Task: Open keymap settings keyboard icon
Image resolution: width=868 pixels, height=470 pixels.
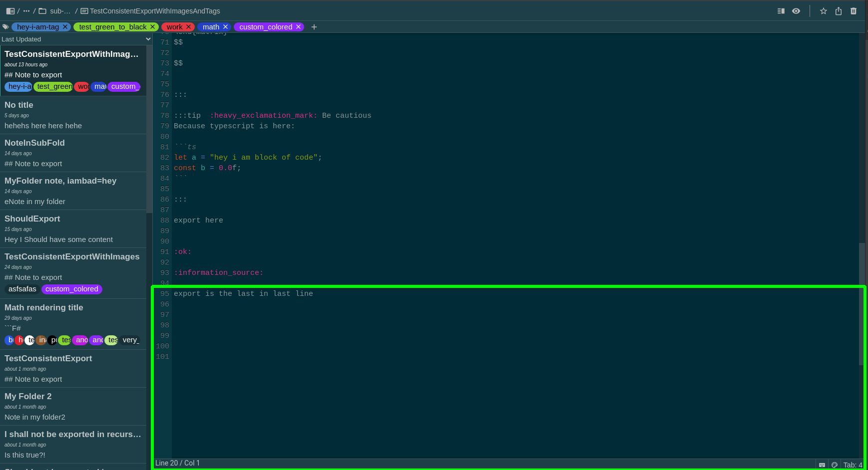Action: 822,465
